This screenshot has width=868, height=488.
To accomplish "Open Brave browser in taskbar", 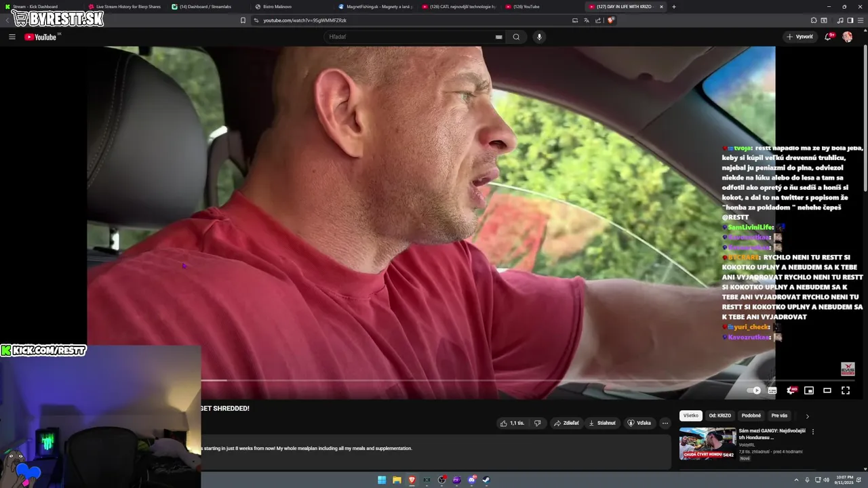I will pos(412,480).
